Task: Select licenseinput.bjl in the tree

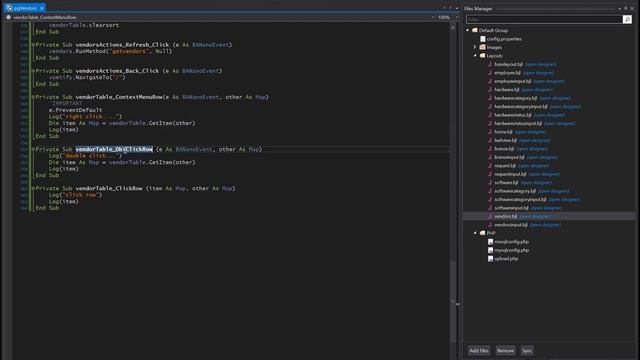Action: pos(509,157)
